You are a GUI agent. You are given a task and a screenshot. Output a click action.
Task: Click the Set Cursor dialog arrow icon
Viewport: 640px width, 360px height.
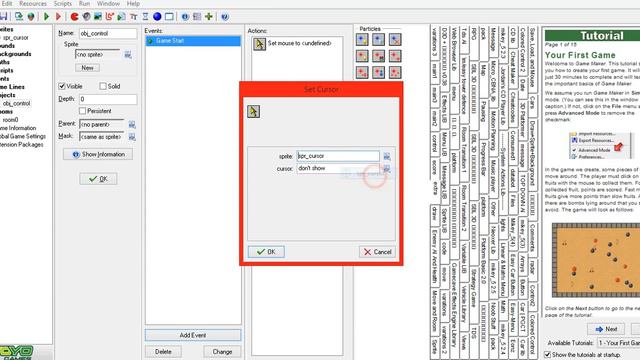(x=253, y=111)
